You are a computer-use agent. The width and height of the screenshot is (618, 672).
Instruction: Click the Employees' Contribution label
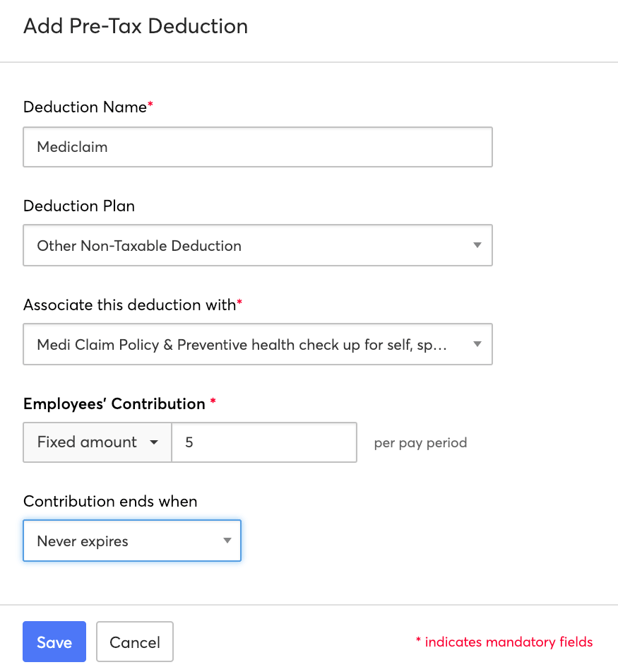pos(114,404)
